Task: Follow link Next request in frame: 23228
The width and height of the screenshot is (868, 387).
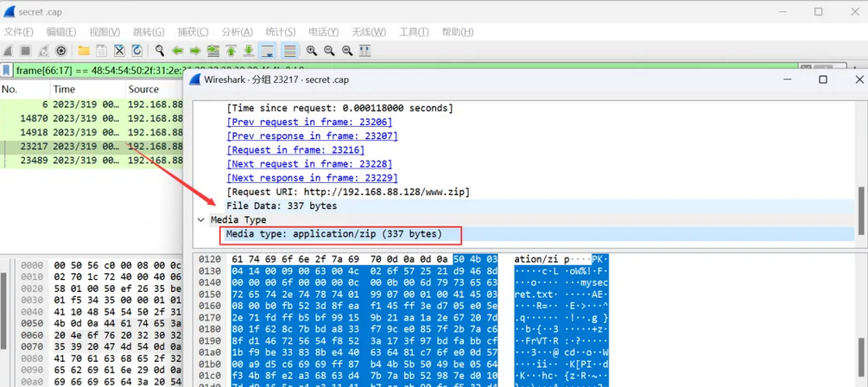Action: 309,164
